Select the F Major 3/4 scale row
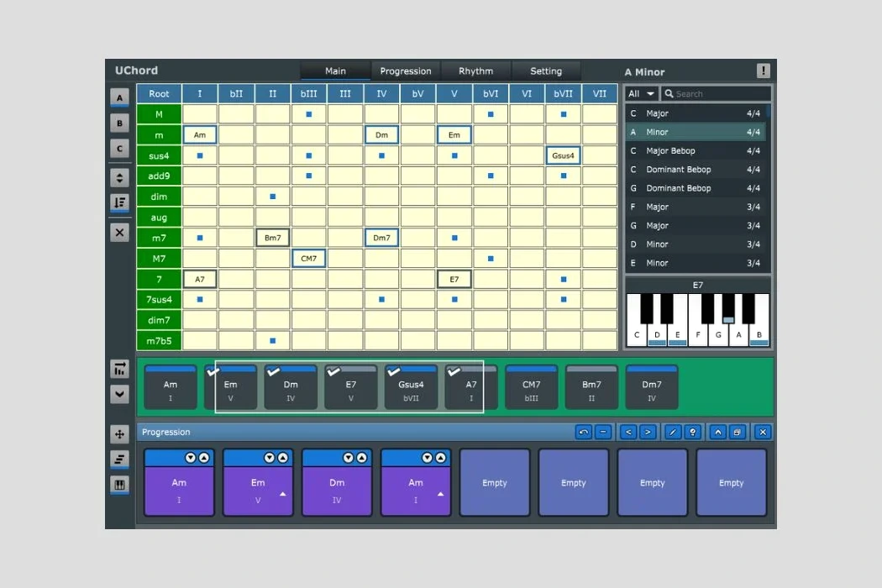The height and width of the screenshot is (588, 882). coord(696,207)
